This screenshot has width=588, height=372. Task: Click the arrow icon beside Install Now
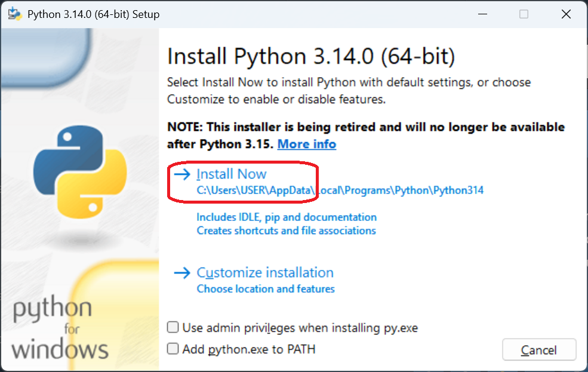pyautogui.click(x=182, y=174)
